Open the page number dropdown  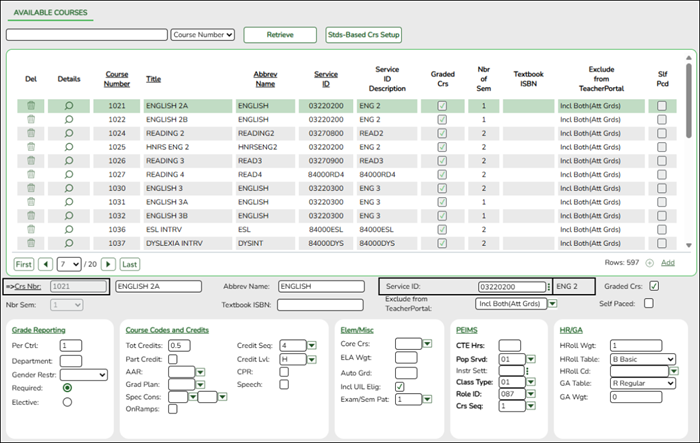click(69, 264)
